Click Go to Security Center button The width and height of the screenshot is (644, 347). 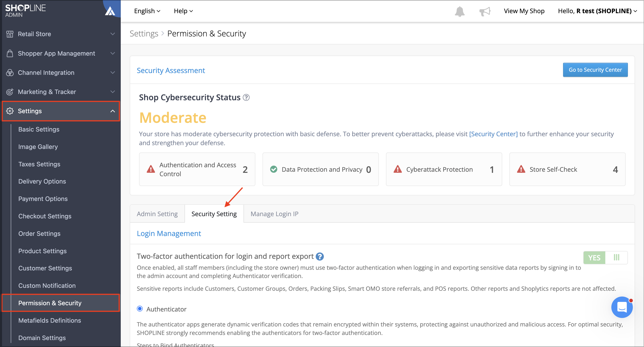(595, 70)
